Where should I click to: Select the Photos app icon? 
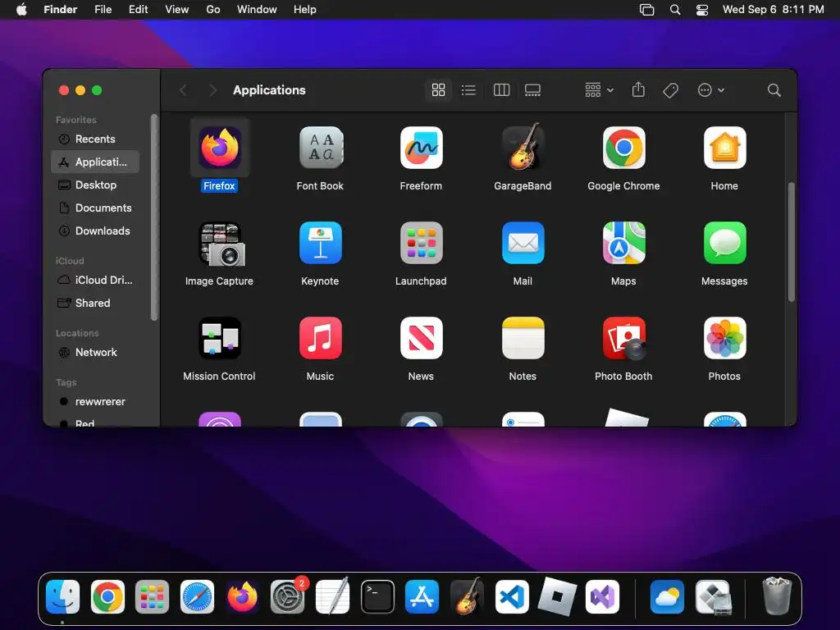pyautogui.click(x=724, y=338)
